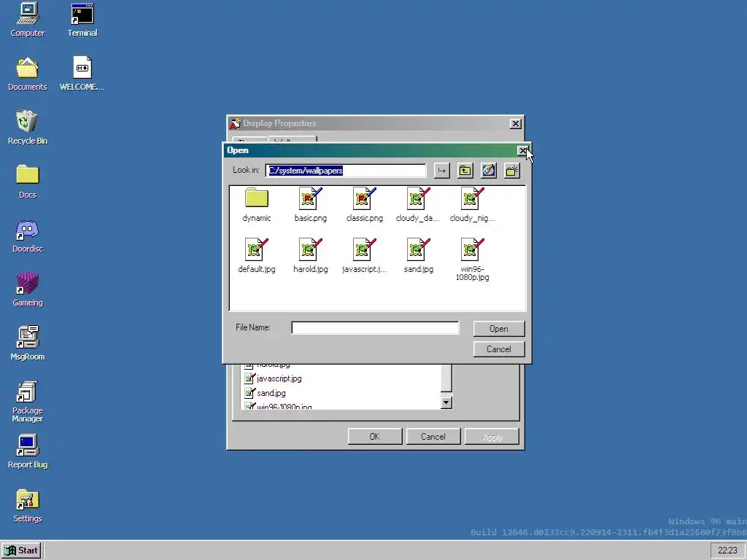Choose the classic.png file
This screenshot has width=747, height=560.
pos(365,205)
